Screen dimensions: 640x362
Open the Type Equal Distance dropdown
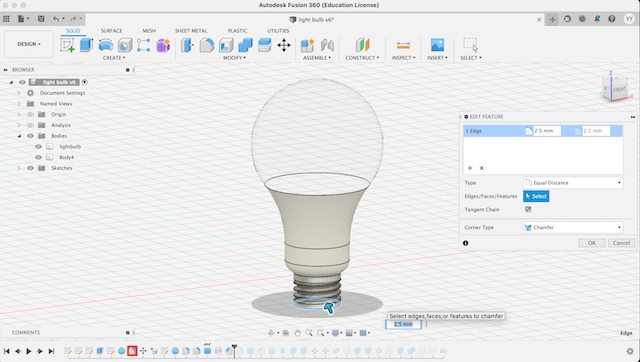(x=573, y=183)
